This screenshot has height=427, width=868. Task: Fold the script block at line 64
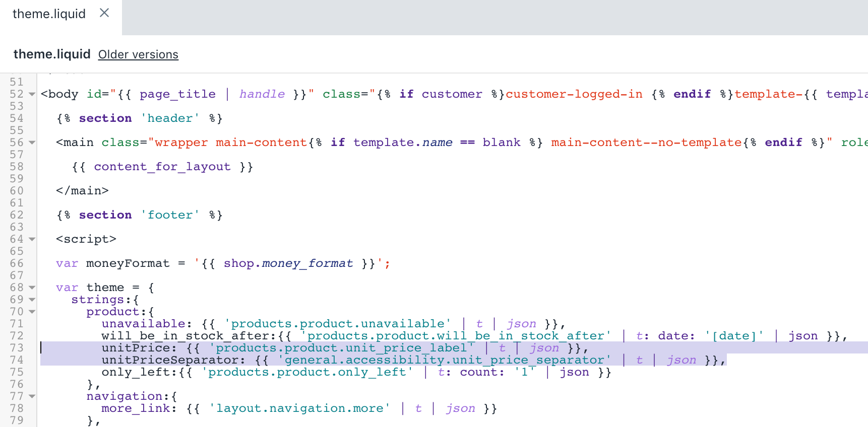[x=32, y=239]
